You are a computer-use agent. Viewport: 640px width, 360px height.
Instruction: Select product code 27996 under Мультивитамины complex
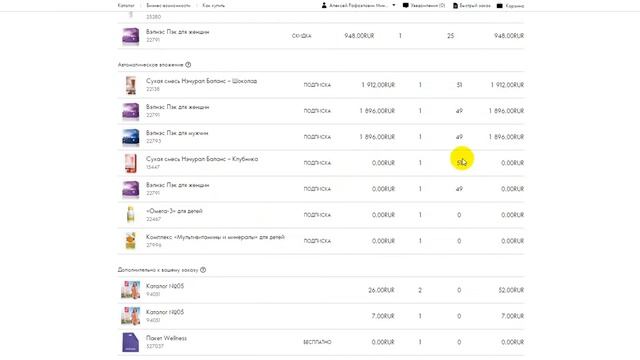(154, 245)
